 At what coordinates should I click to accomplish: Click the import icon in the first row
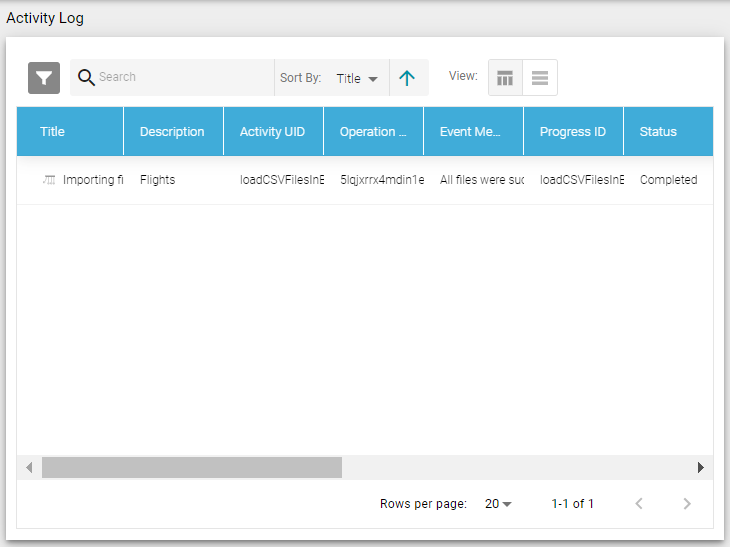click(49, 180)
